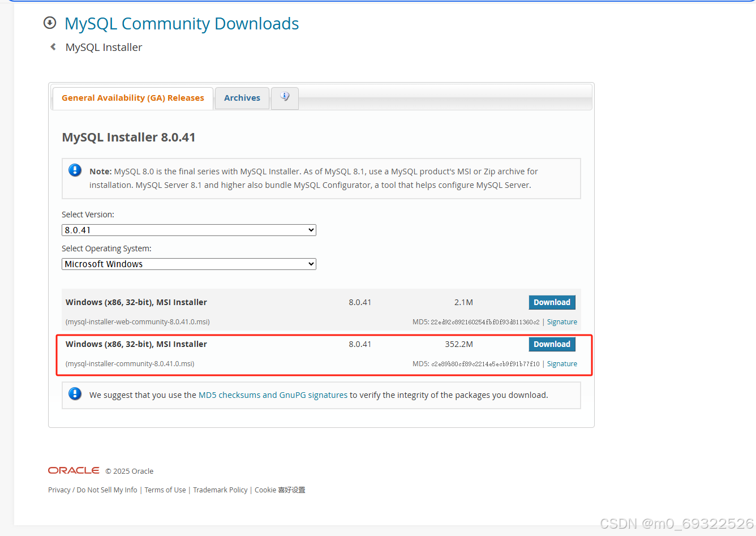756x536 pixels.
Task: Click the Select Operating System label
Action: tap(106, 248)
